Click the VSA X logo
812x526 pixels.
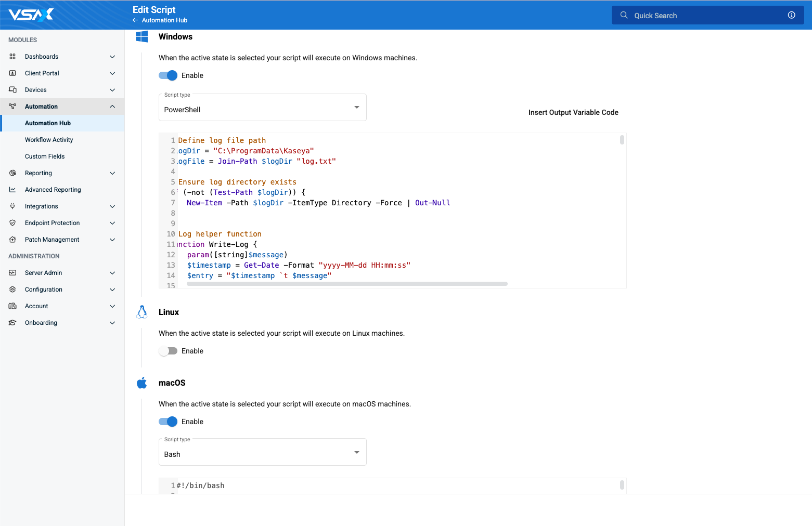click(31, 15)
